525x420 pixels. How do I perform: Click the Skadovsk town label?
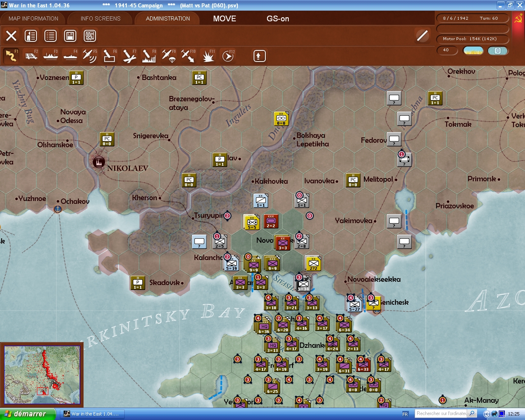[x=164, y=283]
